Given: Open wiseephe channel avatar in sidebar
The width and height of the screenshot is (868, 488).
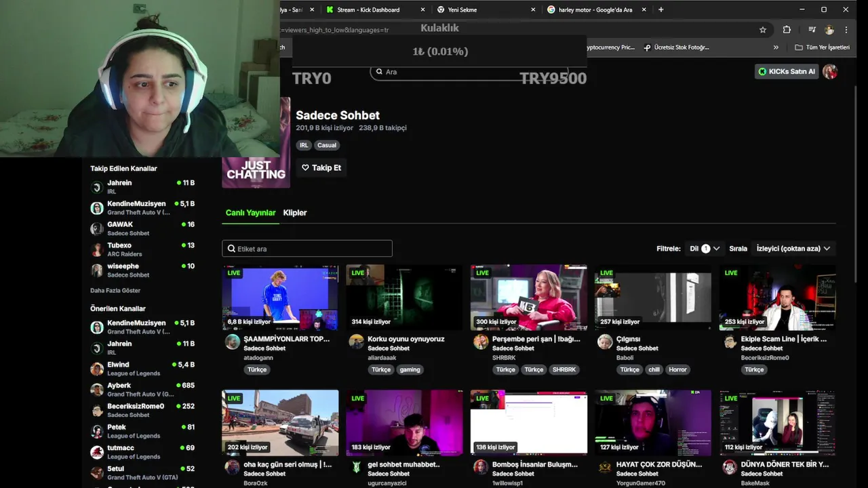Looking at the screenshot, I should pyautogui.click(x=97, y=270).
